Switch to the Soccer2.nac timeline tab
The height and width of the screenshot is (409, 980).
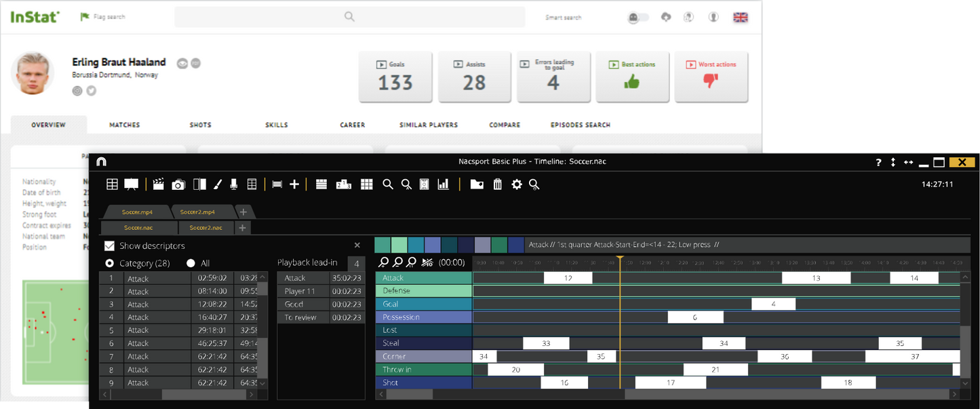coord(206,228)
